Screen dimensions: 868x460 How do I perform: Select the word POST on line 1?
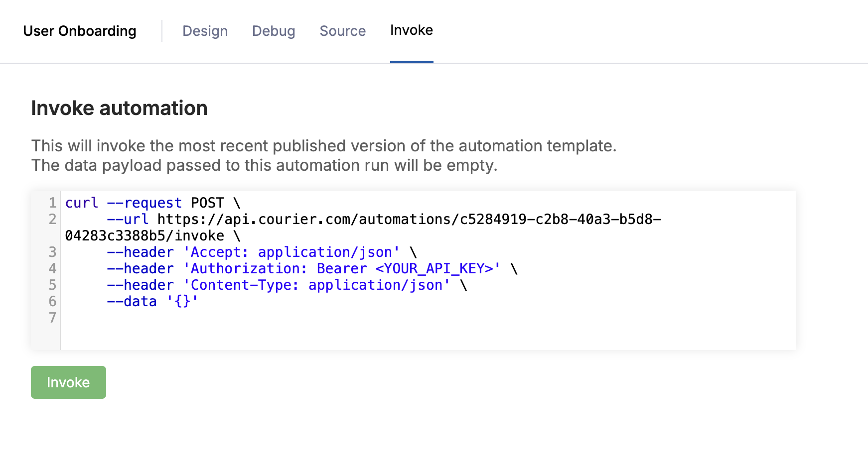pos(207,203)
